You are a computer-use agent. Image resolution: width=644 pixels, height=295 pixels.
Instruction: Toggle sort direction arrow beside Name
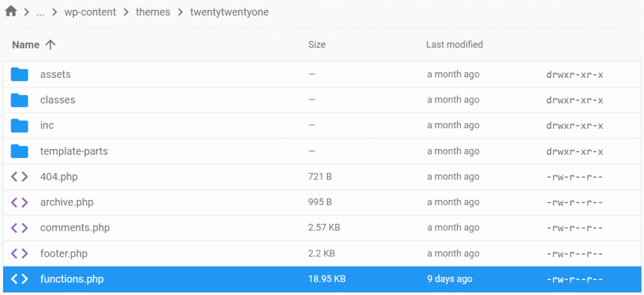tap(51, 45)
